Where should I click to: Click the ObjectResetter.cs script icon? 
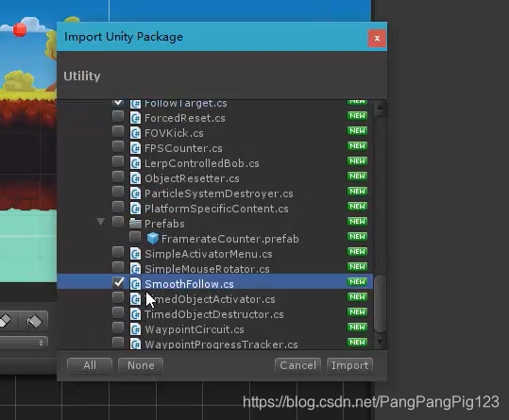click(135, 178)
